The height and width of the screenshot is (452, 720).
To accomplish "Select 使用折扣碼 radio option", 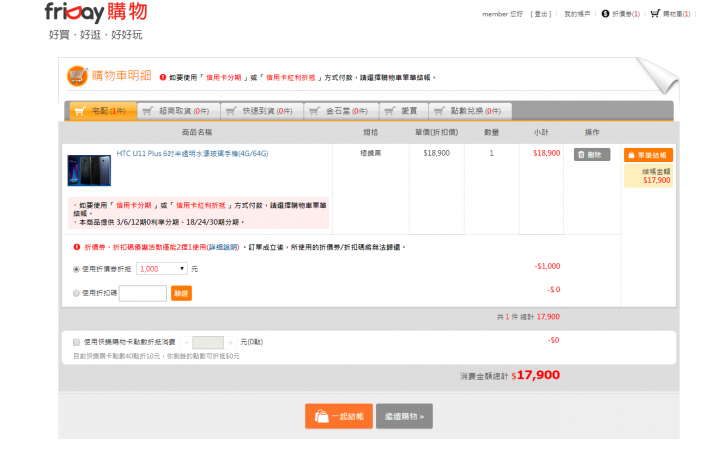I will [76, 293].
